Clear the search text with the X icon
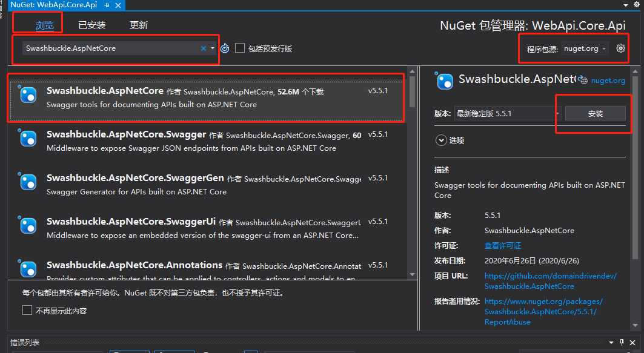Screen dimensions: 644x353 tap(204, 48)
